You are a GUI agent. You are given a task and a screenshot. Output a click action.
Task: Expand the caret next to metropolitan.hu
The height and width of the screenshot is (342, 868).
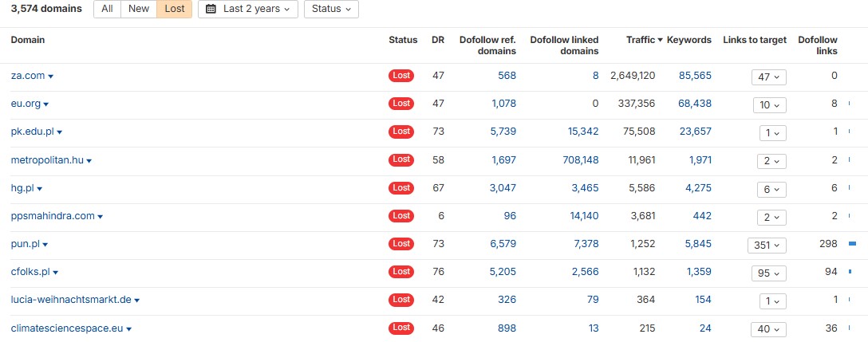pos(89,162)
